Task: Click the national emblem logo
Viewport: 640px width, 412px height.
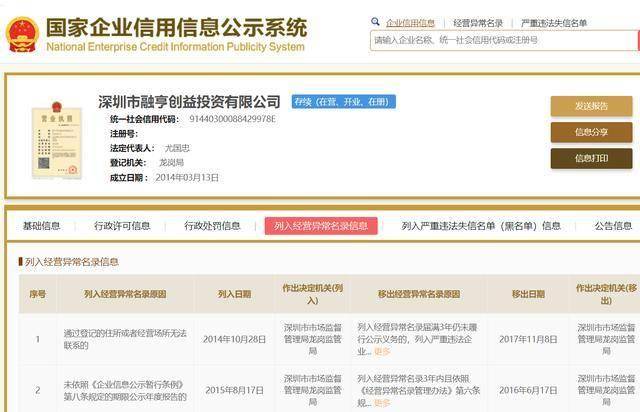Action: (22, 35)
